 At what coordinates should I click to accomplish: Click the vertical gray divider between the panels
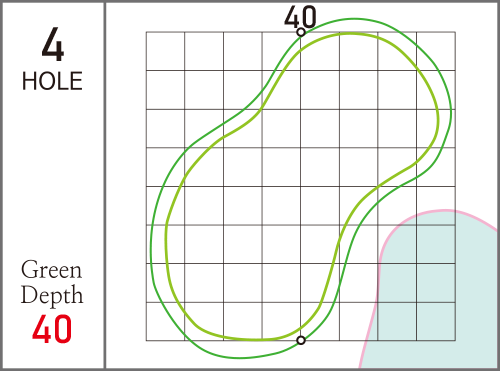pos(105,185)
